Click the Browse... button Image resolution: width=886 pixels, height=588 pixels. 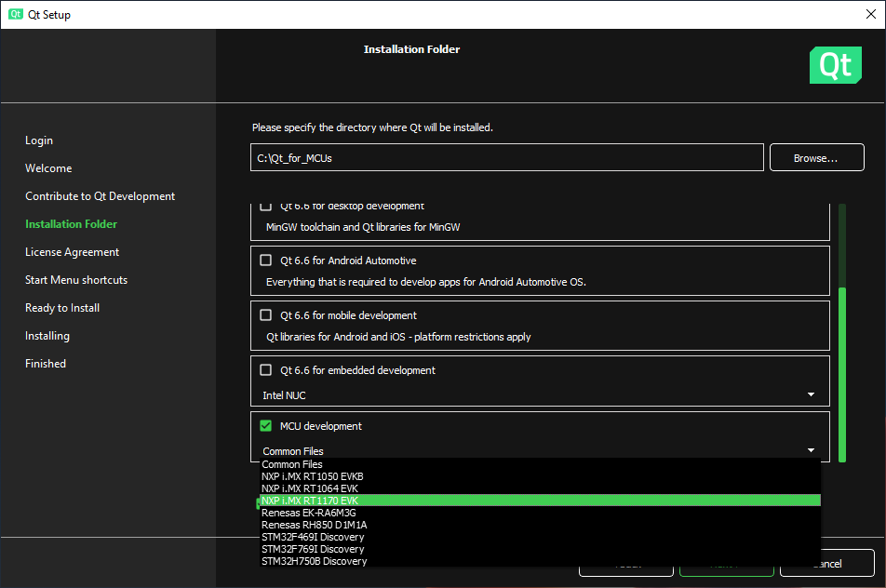[816, 158]
